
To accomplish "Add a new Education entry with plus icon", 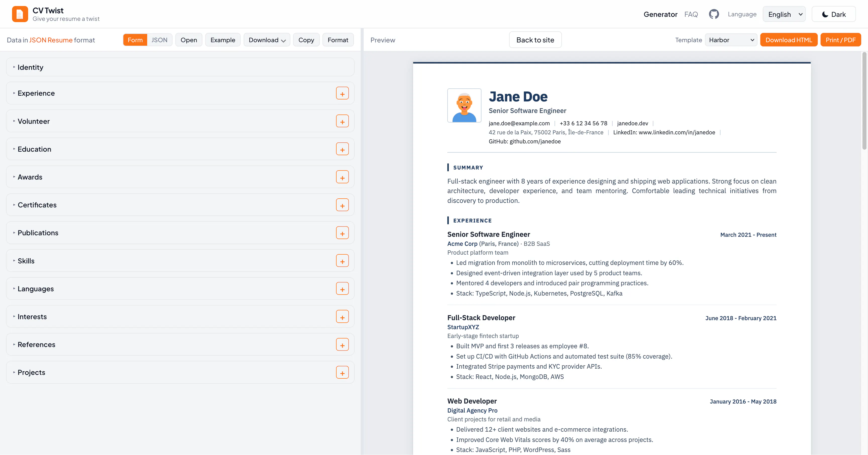I will (x=342, y=149).
